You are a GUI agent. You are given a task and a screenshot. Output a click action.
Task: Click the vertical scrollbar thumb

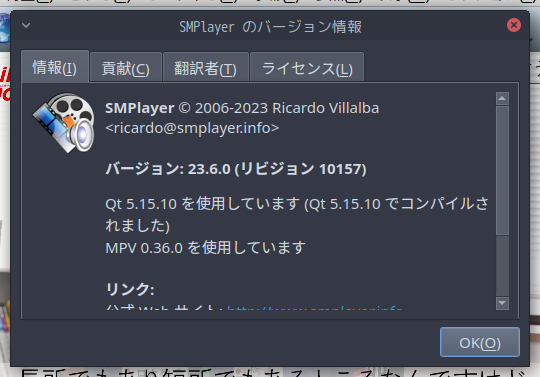[502, 170]
